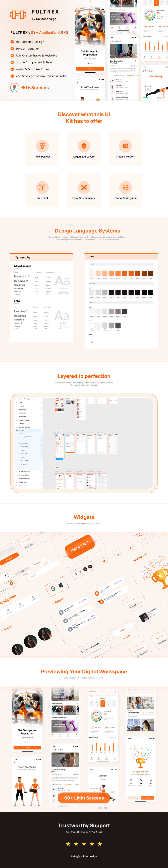Click the last rating star under Trustworthy Support

click(100, 844)
